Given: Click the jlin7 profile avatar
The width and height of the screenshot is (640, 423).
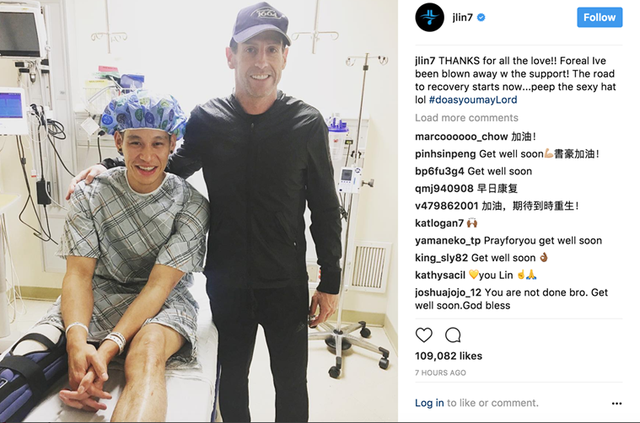Looking at the screenshot, I should click(x=429, y=17).
